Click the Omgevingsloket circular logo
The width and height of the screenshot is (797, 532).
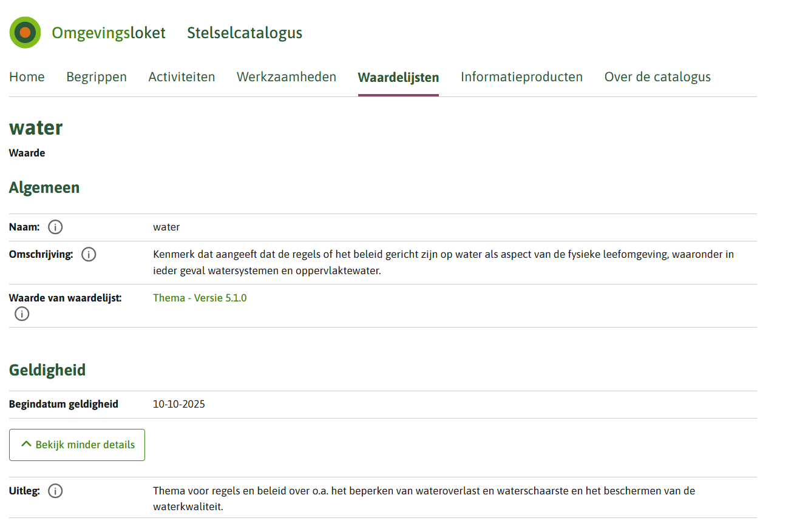(25, 33)
